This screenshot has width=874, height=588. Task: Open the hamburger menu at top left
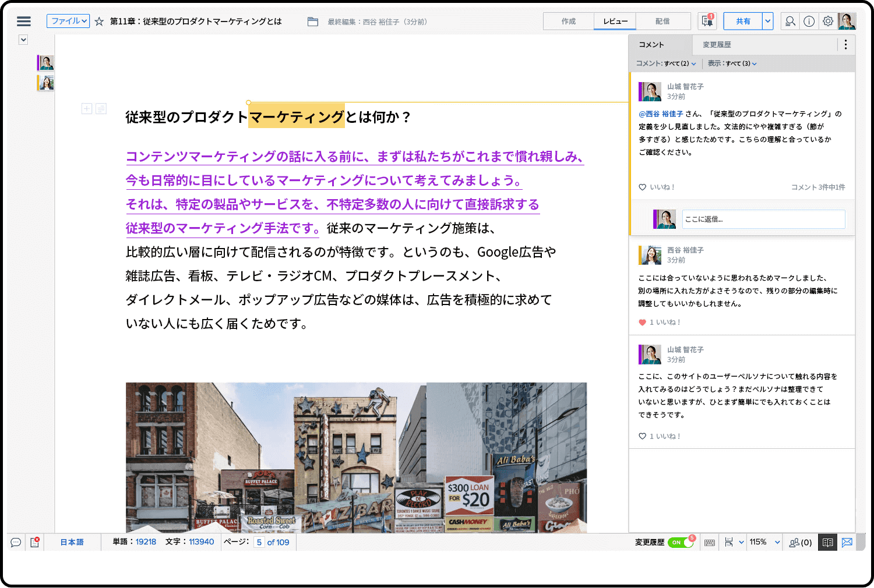pyautogui.click(x=24, y=22)
